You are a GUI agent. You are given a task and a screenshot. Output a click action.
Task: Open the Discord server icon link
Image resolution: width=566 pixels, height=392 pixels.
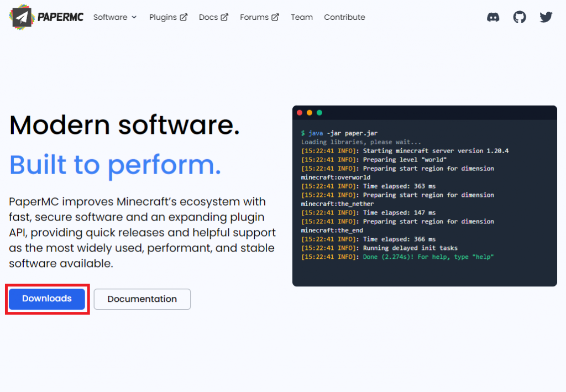pyautogui.click(x=493, y=17)
